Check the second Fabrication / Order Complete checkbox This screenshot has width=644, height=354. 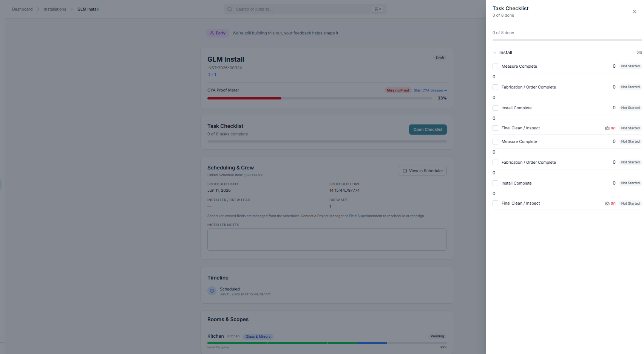[495, 162]
